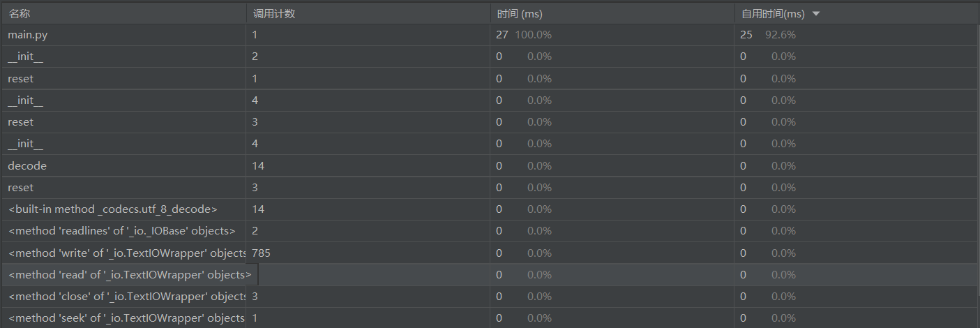Select the 'close' TextIOWrapper method row
The image size is (980, 328).
[x=126, y=297]
